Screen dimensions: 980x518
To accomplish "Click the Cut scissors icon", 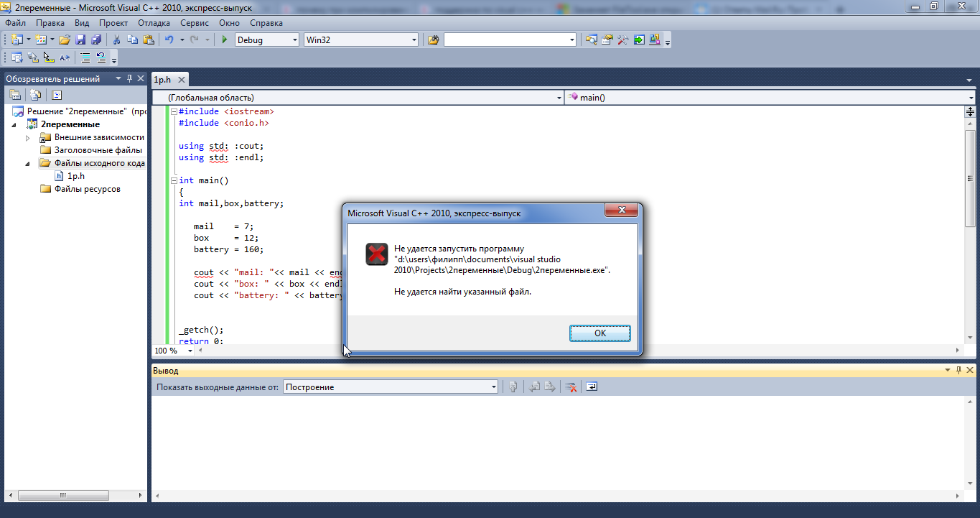I will [116, 40].
